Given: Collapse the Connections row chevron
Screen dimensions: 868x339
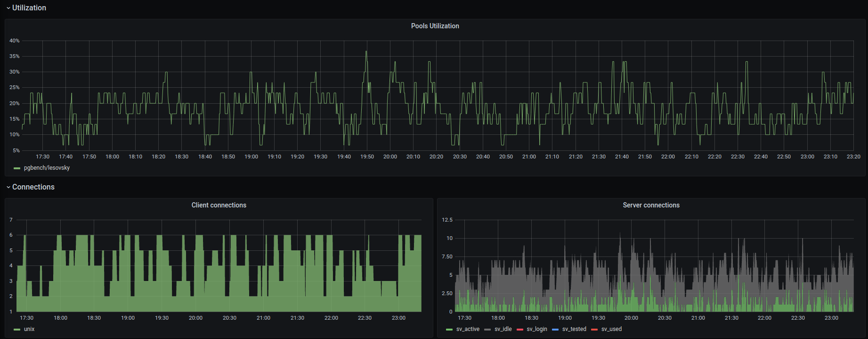Looking at the screenshot, I should point(8,187).
